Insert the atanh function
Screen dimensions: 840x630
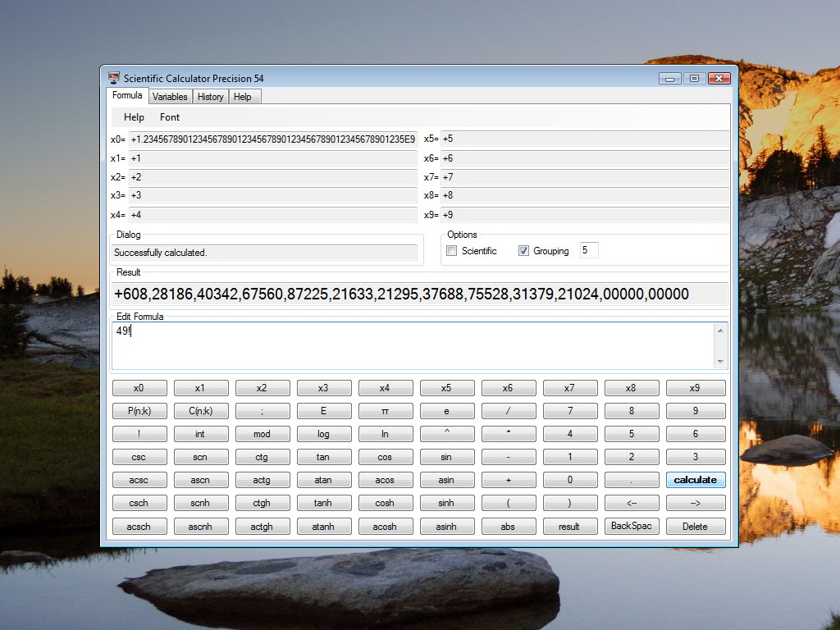[323, 527]
